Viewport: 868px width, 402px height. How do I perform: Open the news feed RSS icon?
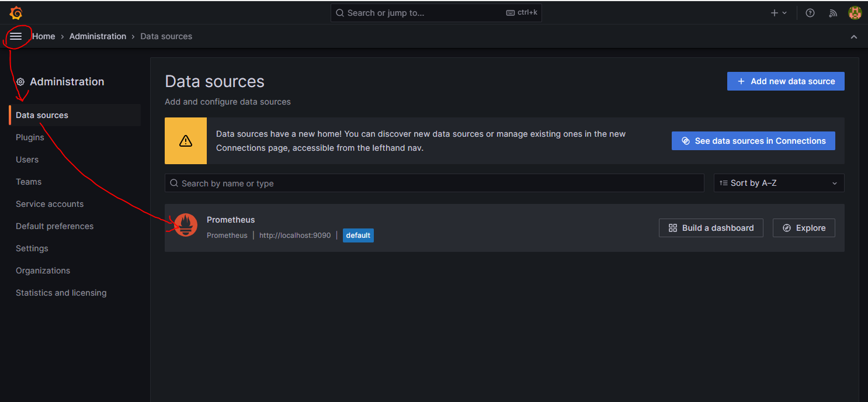(833, 13)
